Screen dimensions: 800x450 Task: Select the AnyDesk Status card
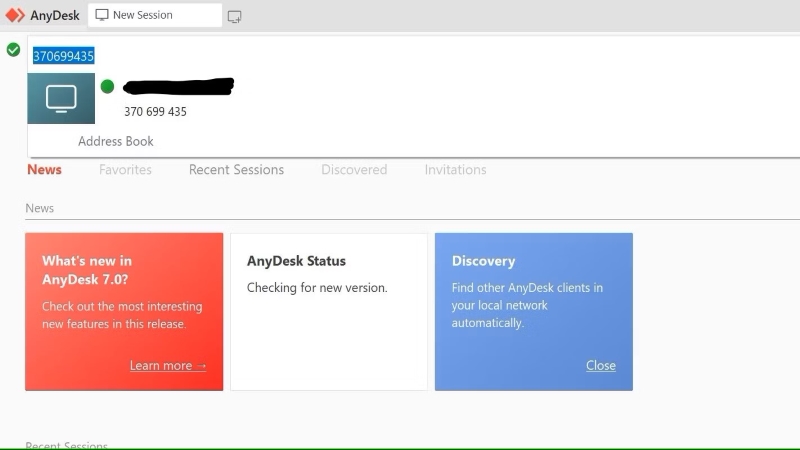329,312
